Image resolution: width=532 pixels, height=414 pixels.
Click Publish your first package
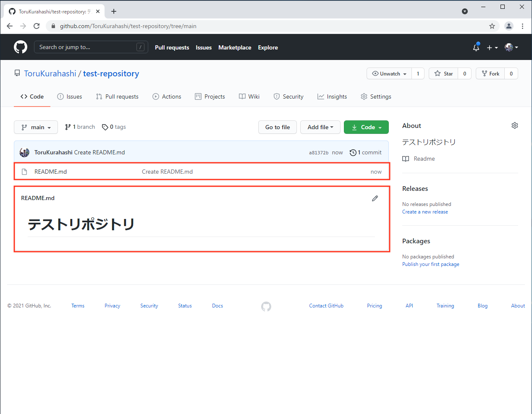pyautogui.click(x=431, y=264)
